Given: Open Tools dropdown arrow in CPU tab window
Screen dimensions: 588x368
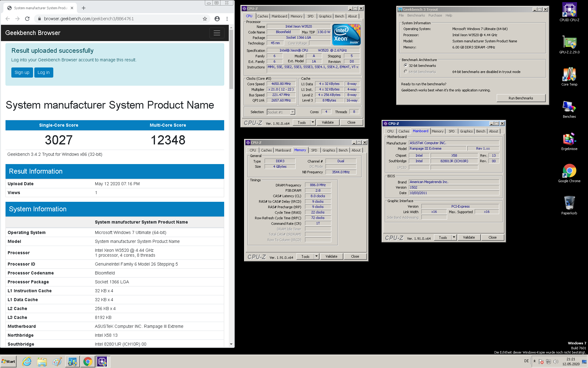Looking at the screenshot, I should point(313,122).
